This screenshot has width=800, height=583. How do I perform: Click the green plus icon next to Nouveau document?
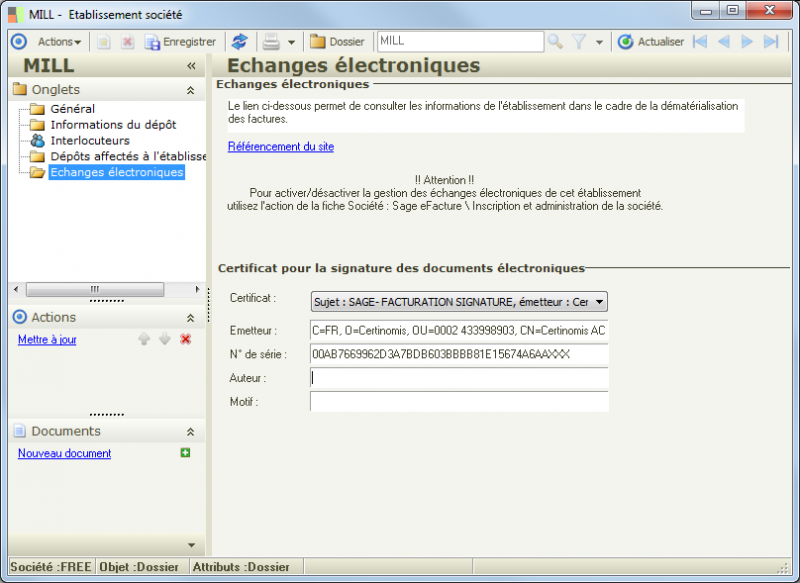click(185, 453)
